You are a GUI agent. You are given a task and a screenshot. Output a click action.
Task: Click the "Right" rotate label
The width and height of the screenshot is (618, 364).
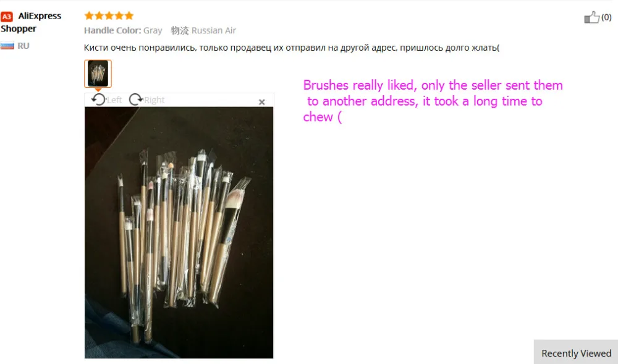[154, 100]
